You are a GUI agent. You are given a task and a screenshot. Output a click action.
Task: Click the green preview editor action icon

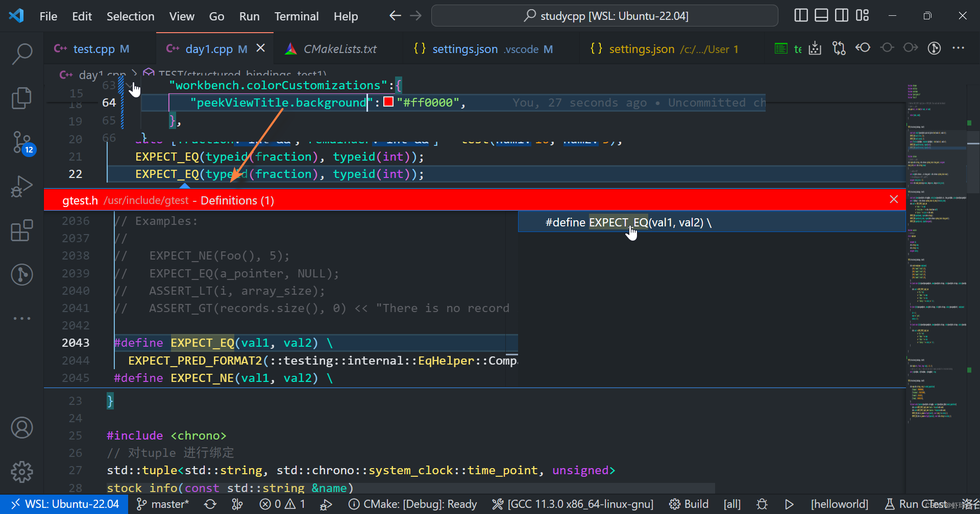pyautogui.click(x=781, y=48)
